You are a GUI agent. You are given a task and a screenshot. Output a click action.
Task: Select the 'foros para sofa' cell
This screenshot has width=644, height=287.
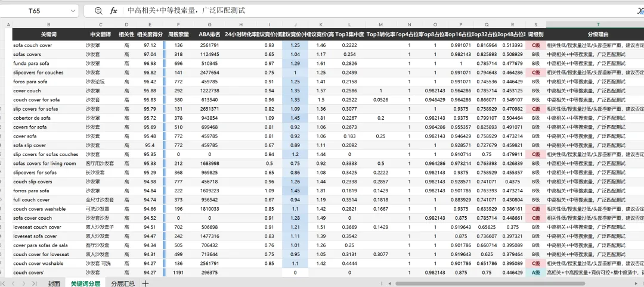click(48, 82)
